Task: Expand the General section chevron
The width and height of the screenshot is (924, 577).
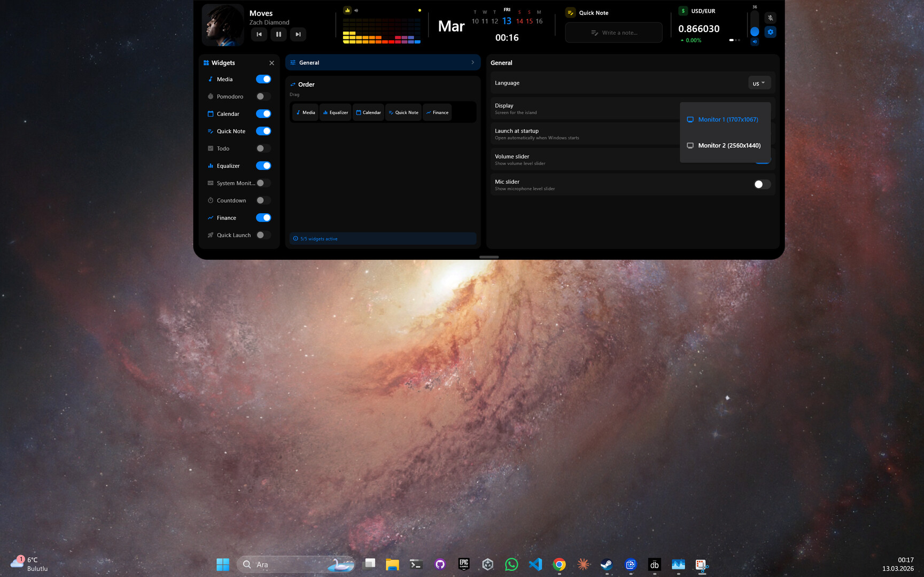Action: coord(472,63)
